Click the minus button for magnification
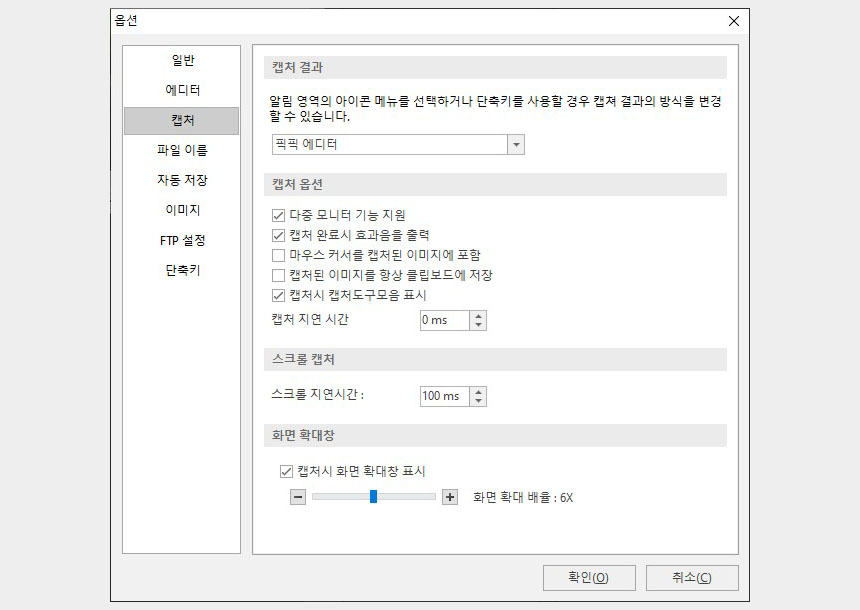This screenshot has width=860, height=610. [298, 497]
